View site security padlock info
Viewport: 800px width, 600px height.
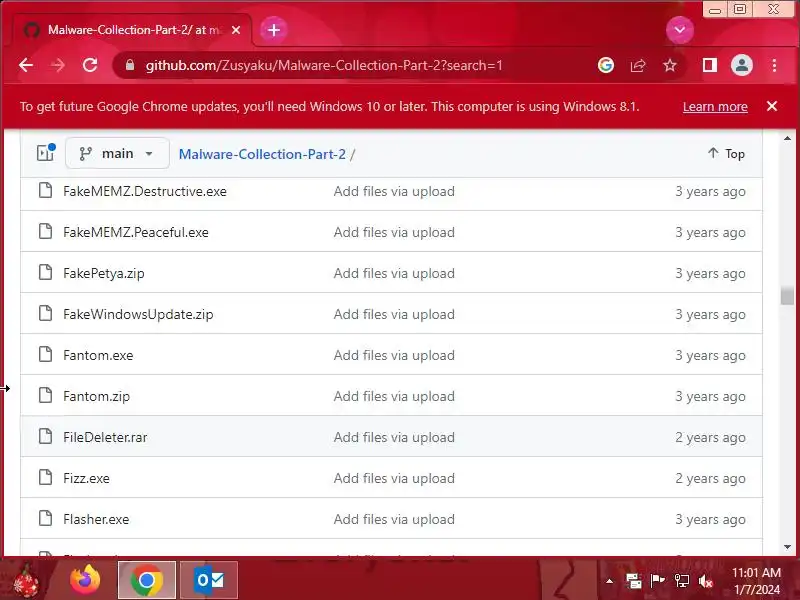[130, 65]
